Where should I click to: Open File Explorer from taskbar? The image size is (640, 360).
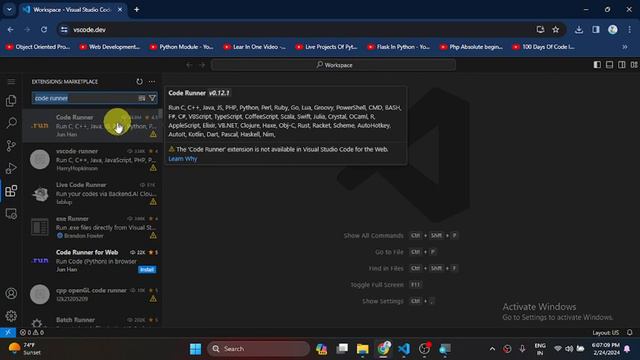[362, 349]
